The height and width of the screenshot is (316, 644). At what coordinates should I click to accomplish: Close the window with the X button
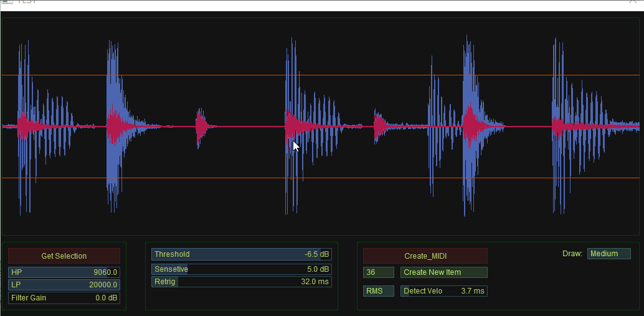click(633, 2)
